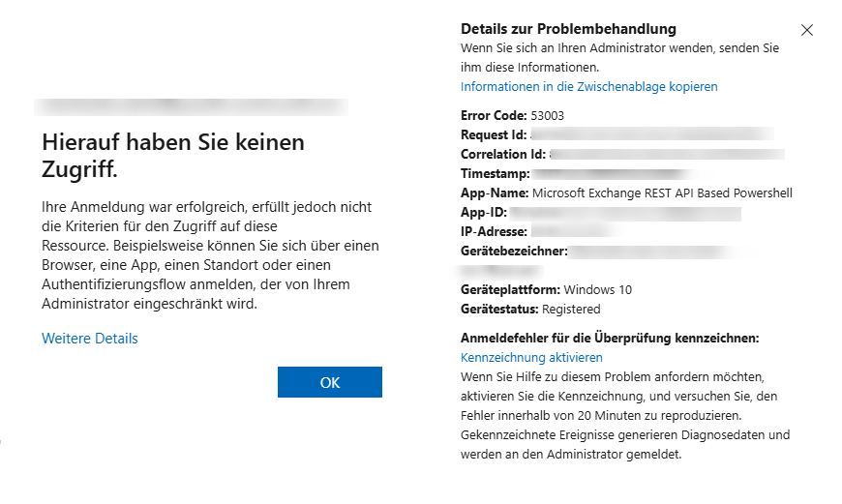Click the paragraph mentioning 20 Minuten
This screenshot has height=504, width=842.
point(625,416)
